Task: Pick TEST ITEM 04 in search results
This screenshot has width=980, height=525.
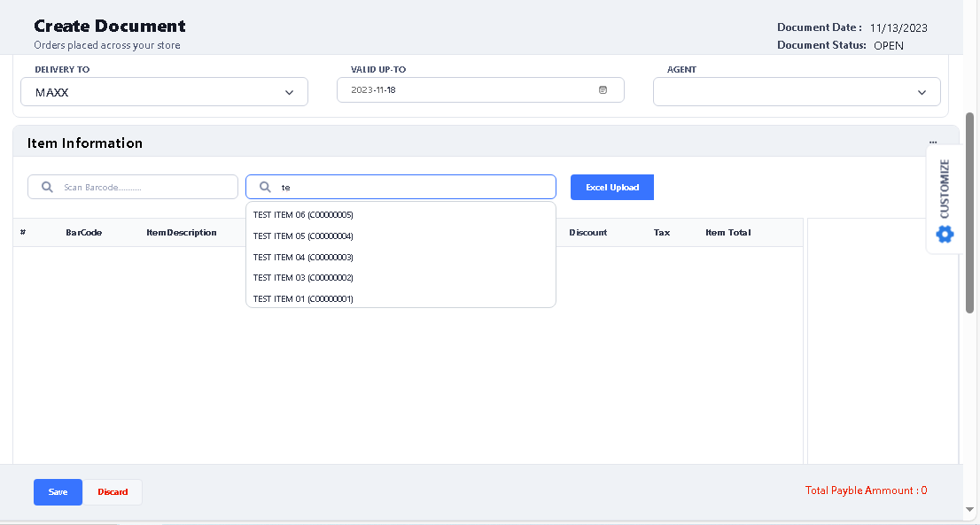Action: [303, 258]
